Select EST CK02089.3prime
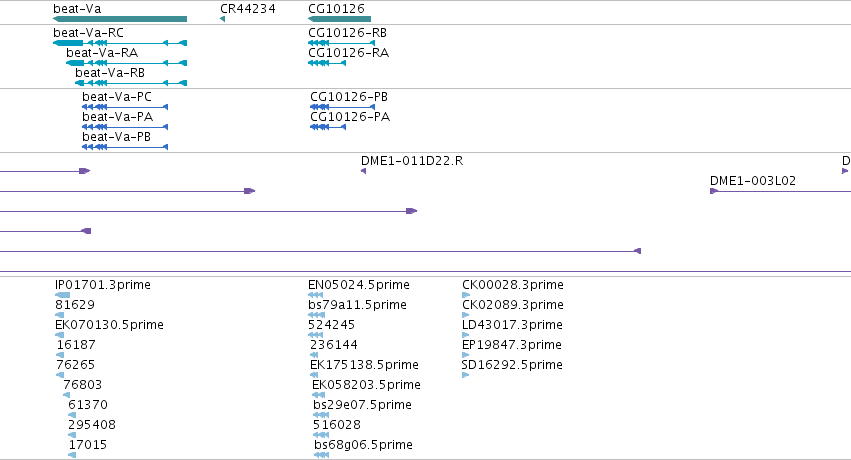Viewport: 851px width, 460px height. point(465,315)
